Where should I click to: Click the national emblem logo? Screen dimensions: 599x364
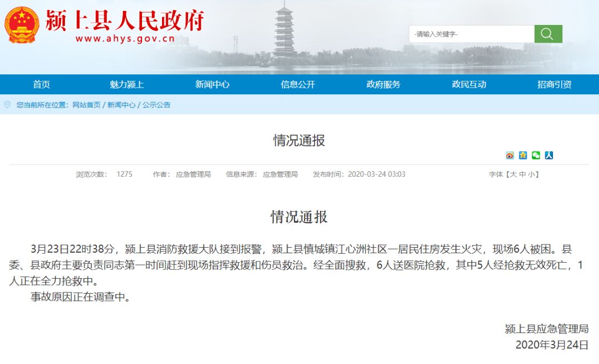[22, 25]
